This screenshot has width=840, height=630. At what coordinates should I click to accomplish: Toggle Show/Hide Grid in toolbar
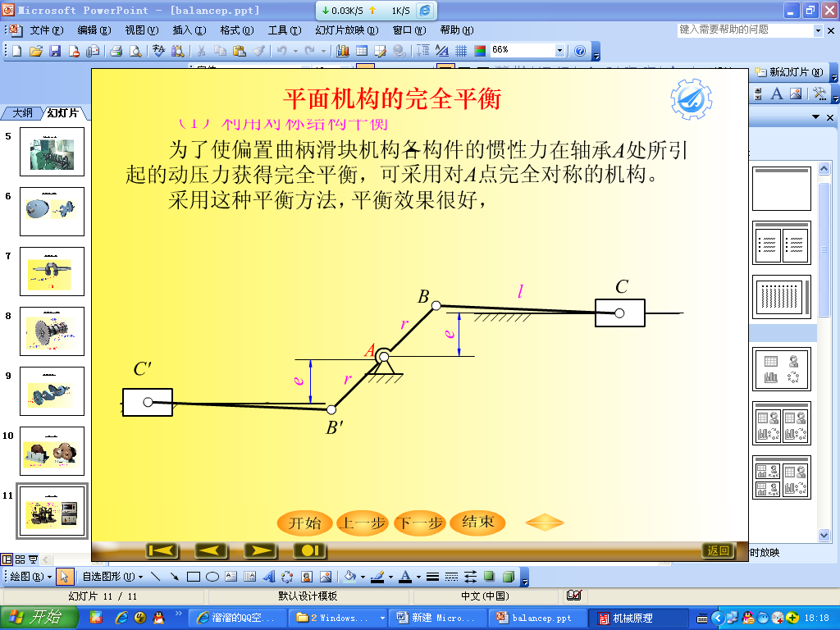pyautogui.click(x=461, y=51)
